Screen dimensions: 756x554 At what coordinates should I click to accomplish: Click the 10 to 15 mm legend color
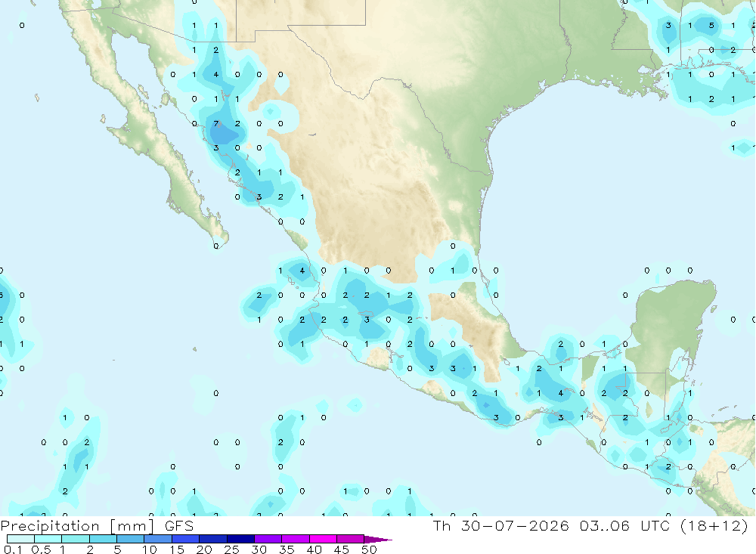(x=158, y=539)
